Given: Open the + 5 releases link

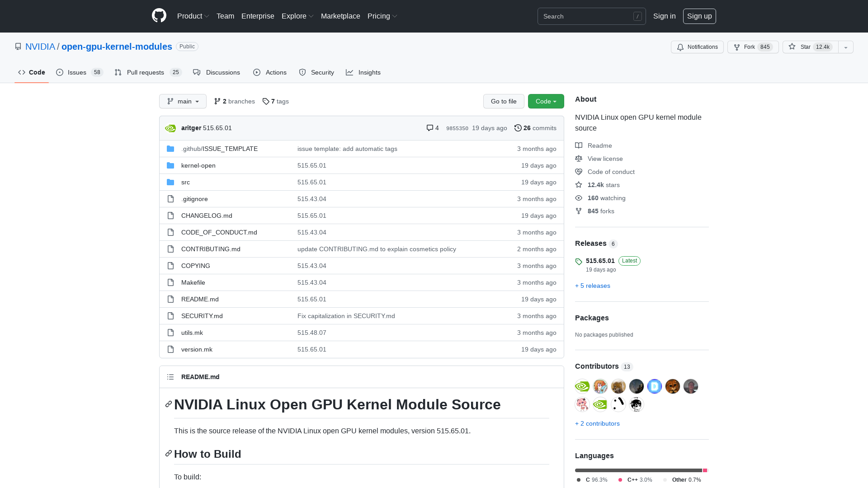Looking at the screenshot, I should click(x=593, y=286).
